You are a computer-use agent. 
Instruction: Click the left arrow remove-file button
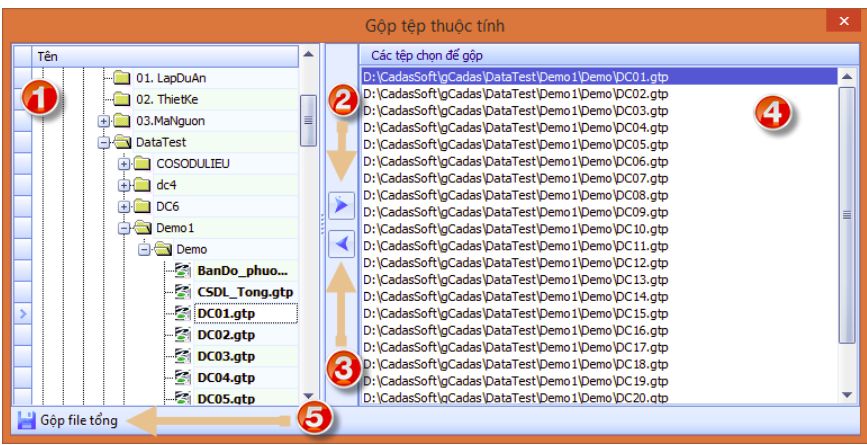point(342,244)
